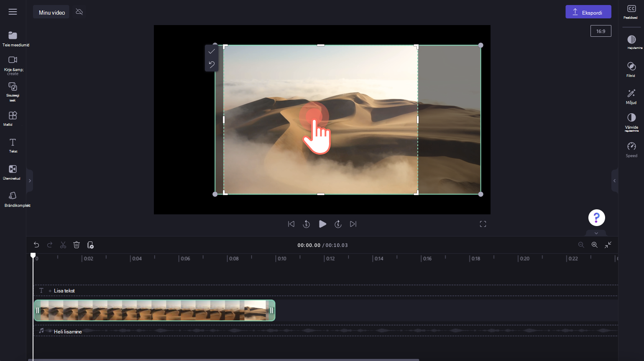Click the crop top-middle edge handle
This screenshot has height=361, width=644.
321,45
